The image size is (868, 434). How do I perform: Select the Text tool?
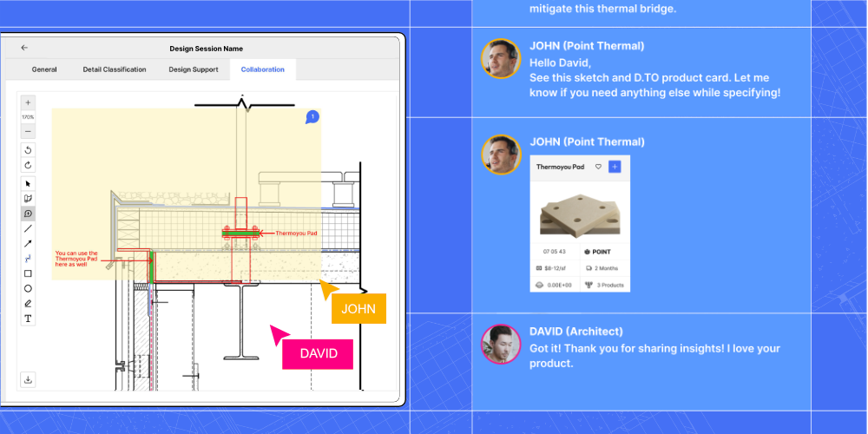click(x=28, y=319)
